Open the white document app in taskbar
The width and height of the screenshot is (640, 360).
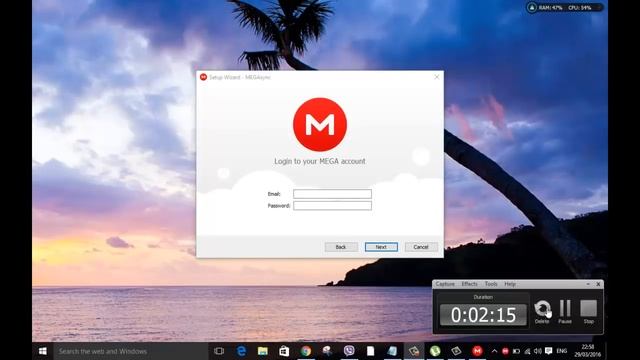(x=370, y=351)
